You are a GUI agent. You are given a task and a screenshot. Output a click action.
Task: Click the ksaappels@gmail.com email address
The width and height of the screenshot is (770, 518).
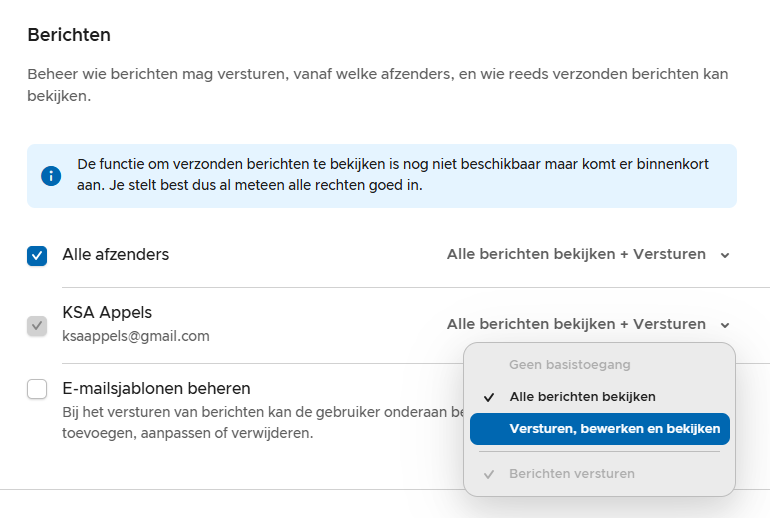point(136,336)
